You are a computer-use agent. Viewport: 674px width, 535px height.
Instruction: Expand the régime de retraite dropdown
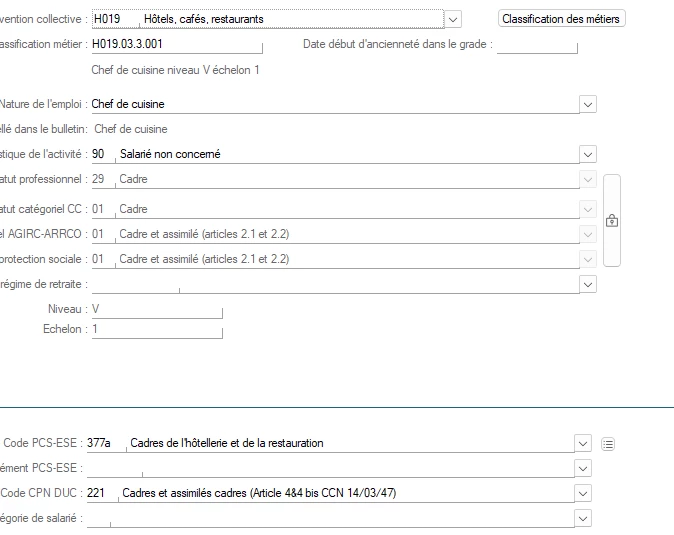tap(588, 284)
